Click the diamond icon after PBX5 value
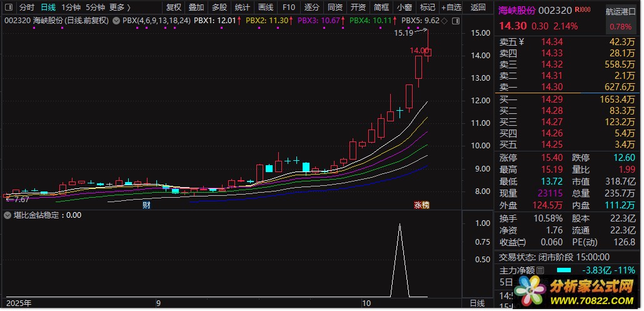This screenshot has width=644, height=311. tap(445, 21)
